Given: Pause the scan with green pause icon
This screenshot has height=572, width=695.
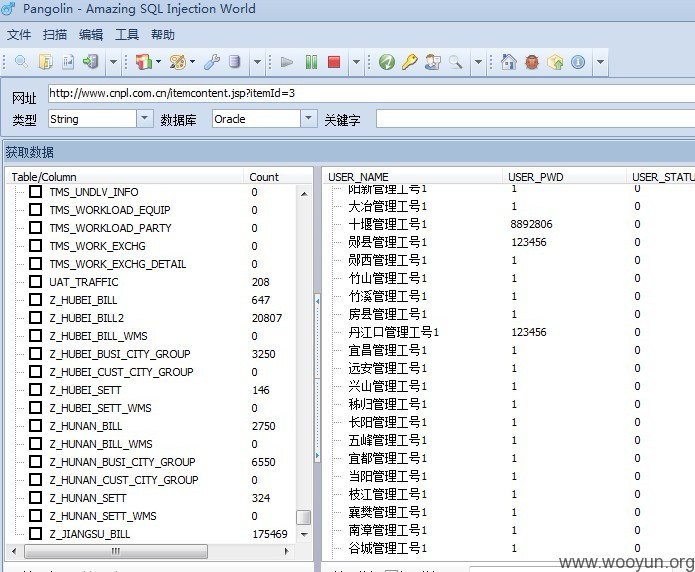Looking at the screenshot, I should [x=311, y=62].
